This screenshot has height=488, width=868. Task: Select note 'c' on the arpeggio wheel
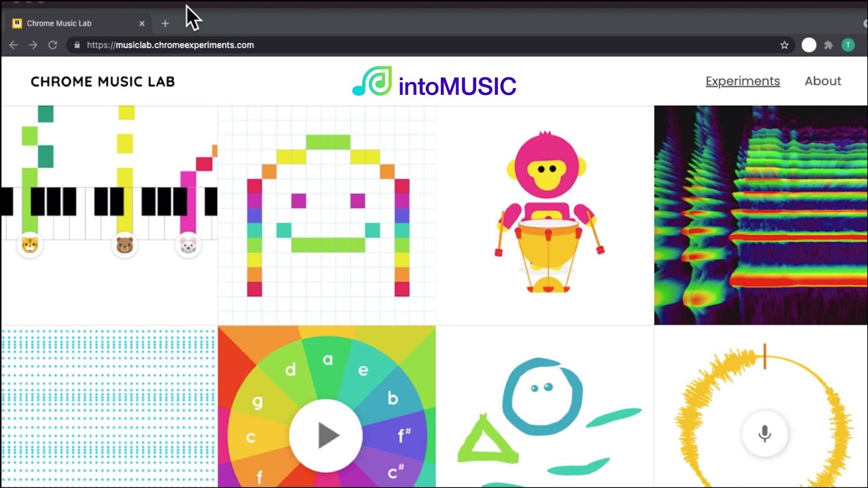pyautogui.click(x=250, y=437)
